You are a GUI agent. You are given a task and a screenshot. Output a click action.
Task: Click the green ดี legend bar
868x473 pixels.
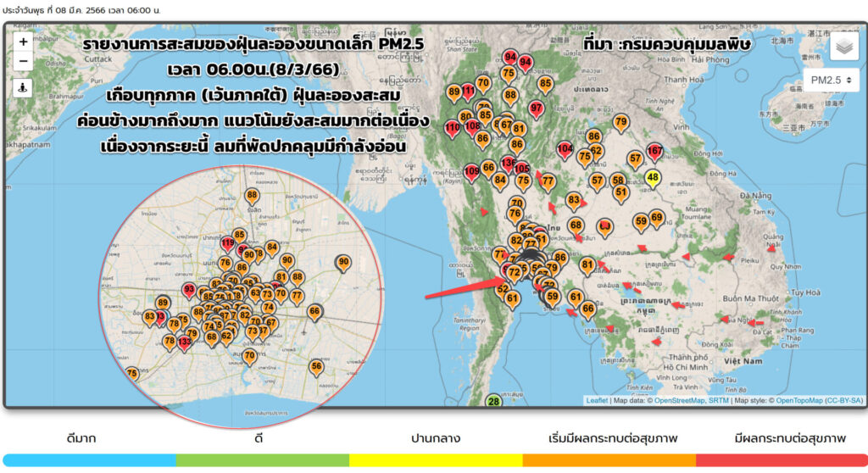(x=263, y=459)
